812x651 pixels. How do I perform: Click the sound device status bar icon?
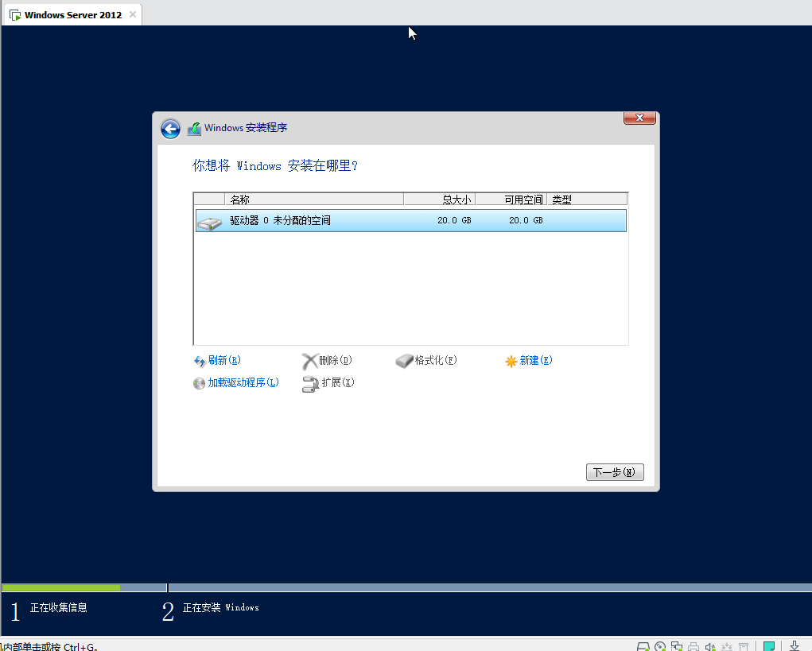tap(709, 646)
